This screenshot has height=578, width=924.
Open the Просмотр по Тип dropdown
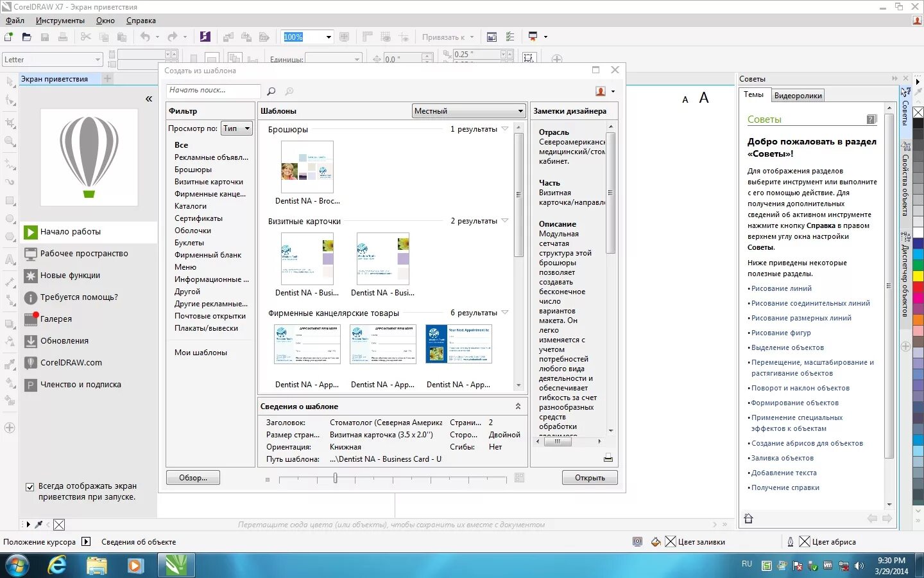(236, 128)
